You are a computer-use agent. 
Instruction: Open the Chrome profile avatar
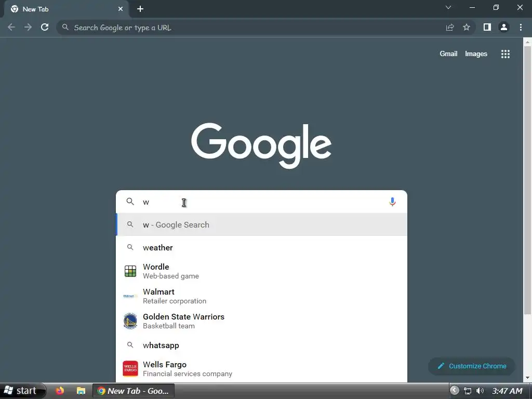(x=504, y=27)
